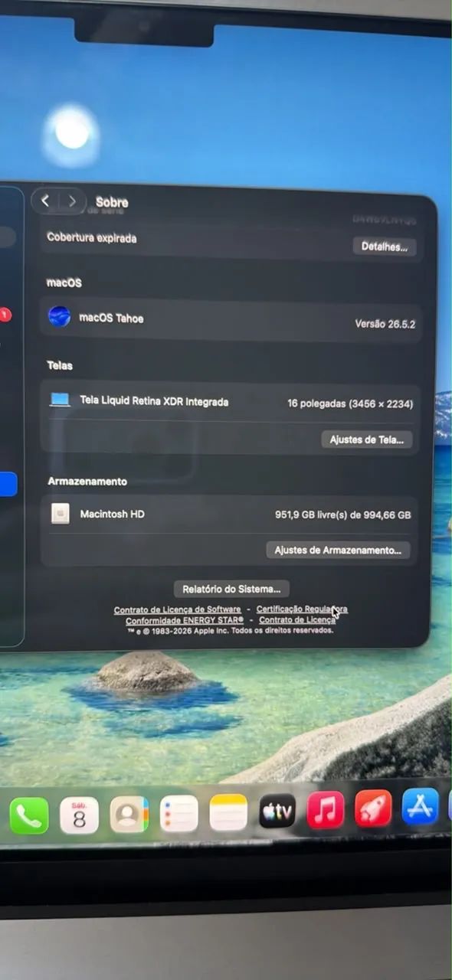Screen dimensions: 452x980
Task: Click the macOS Tahoe logo icon
Action: coord(59,316)
